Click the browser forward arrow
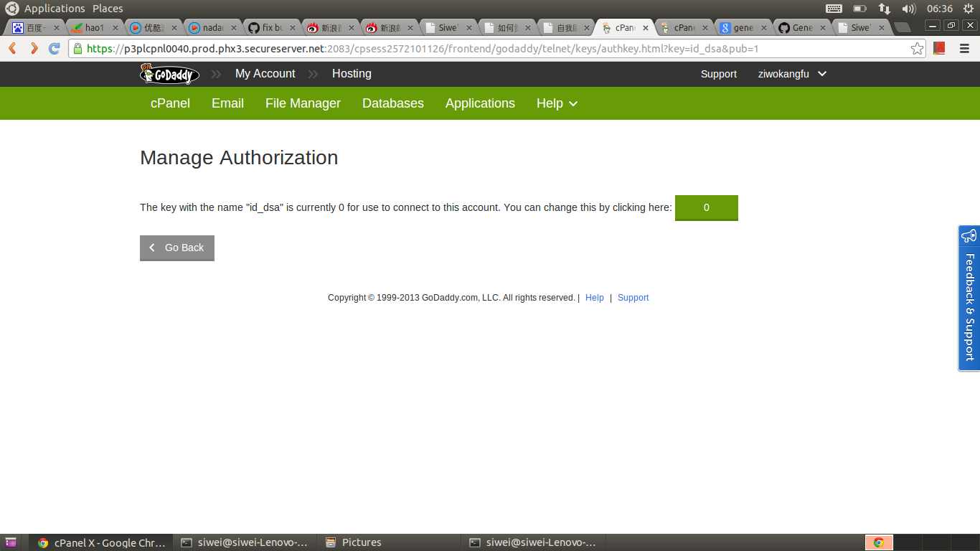980x551 pixels. click(x=33, y=49)
